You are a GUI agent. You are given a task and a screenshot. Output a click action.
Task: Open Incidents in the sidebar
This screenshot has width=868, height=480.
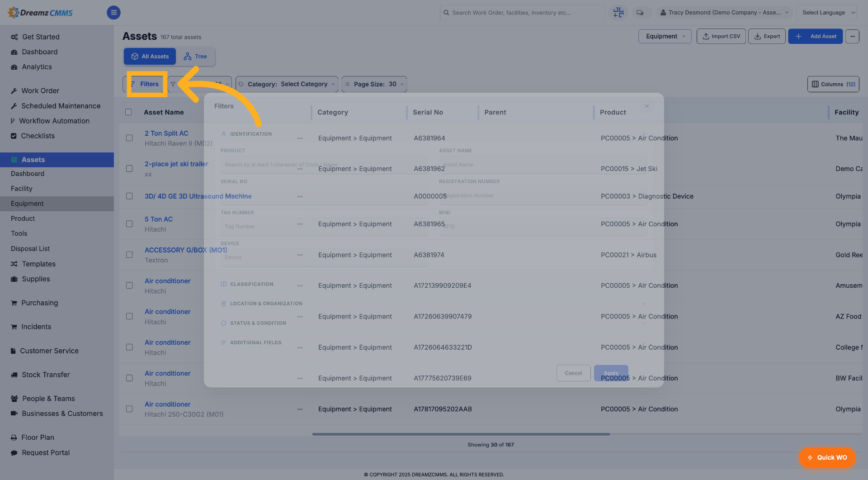pos(36,327)
